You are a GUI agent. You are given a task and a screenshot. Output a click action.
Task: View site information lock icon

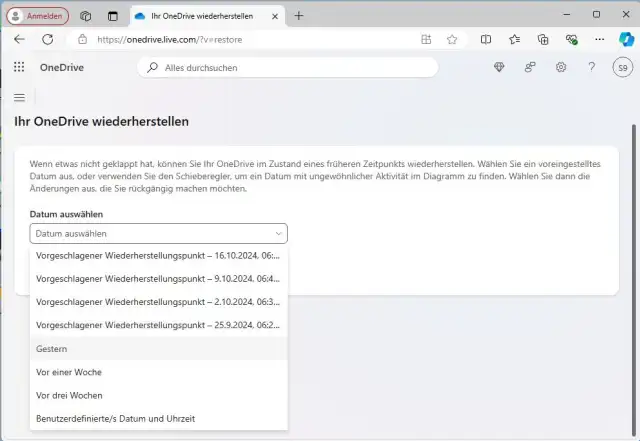pos(82,40)
